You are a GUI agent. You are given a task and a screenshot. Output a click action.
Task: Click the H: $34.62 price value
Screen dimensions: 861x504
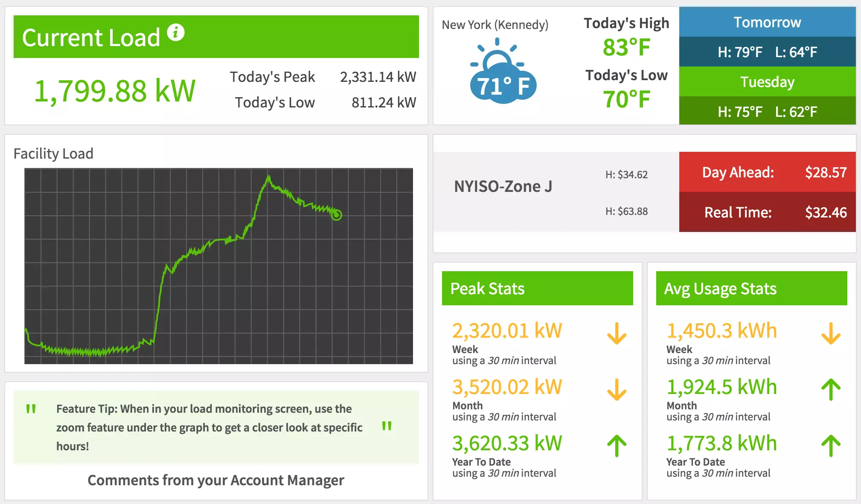[626, 174]
